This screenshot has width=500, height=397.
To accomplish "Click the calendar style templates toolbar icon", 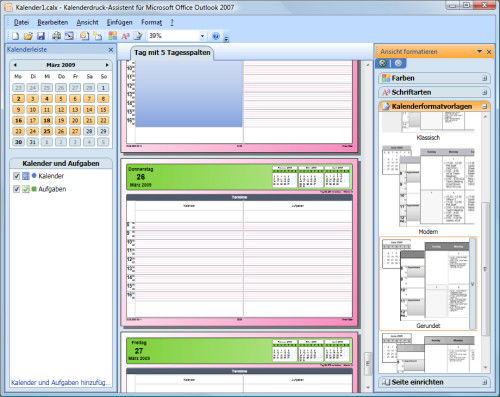I will pyautogui.click(x=138, y=36).
